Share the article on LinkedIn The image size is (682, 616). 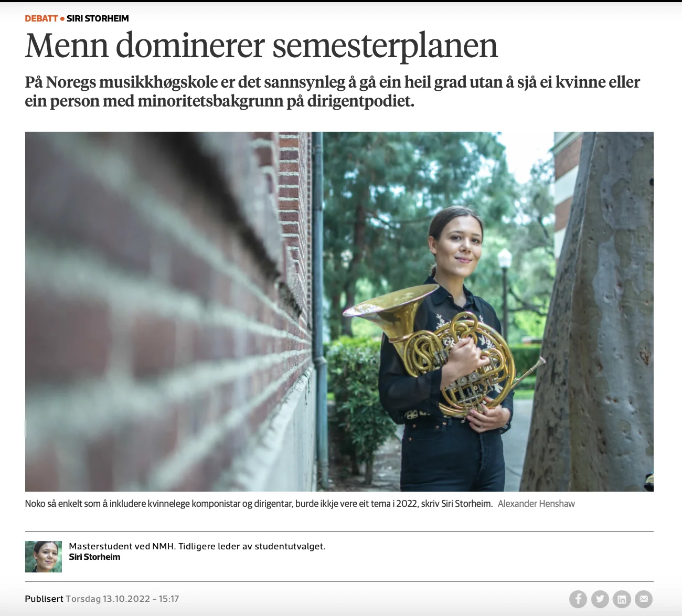(x=622, y=599)
